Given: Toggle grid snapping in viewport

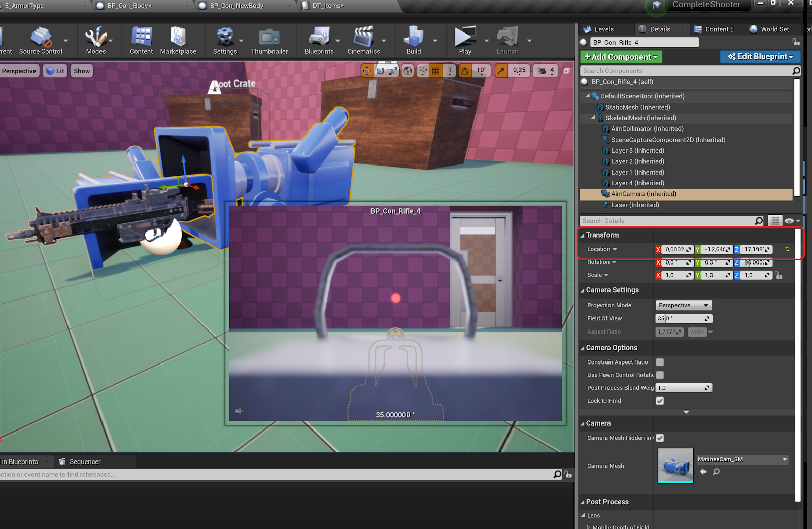Looking at the screenshot, I should 436,71.
